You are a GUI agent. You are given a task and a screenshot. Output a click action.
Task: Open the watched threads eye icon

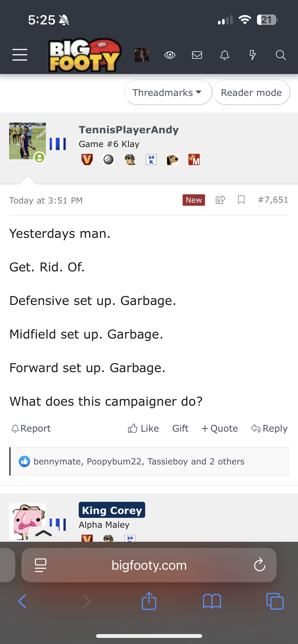tap(170, 55)
